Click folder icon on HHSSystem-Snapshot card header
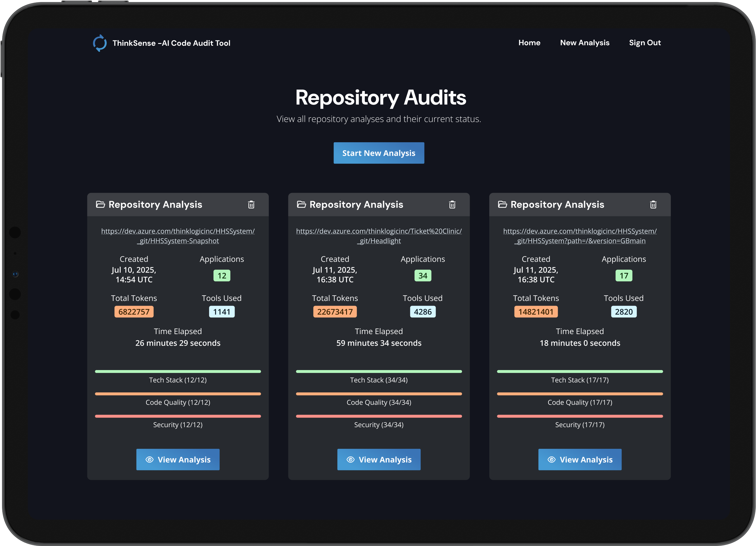The height and width of the screenshot is (546, 756). 100,204
